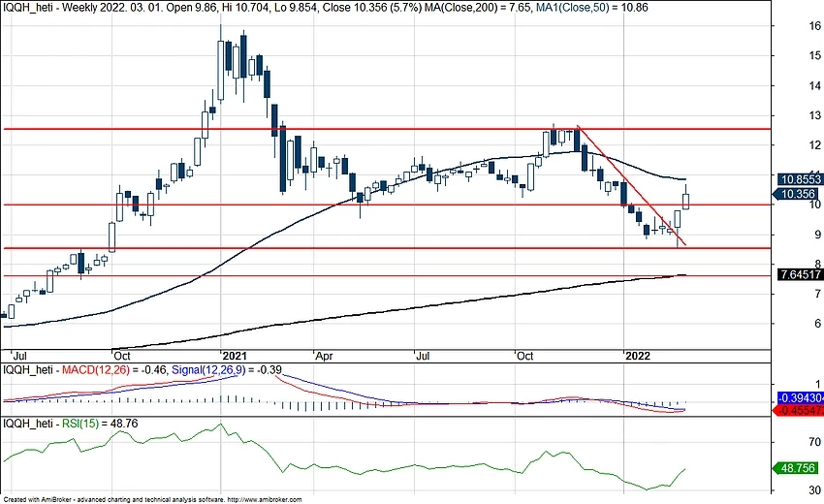Click the green 48.756 RSI value tag
This screenshot has height=504, width=824.
(x=800, y=467)
